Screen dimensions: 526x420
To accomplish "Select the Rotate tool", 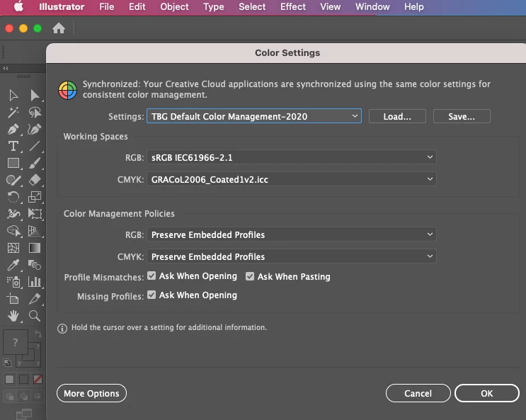I will click(x=13, y=197).
